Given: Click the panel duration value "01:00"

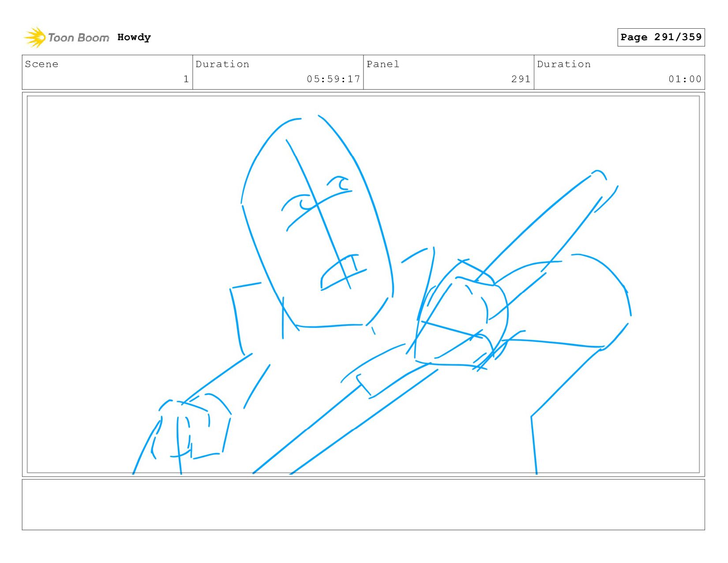Looking at the screenshot, I should click(685, 79).
